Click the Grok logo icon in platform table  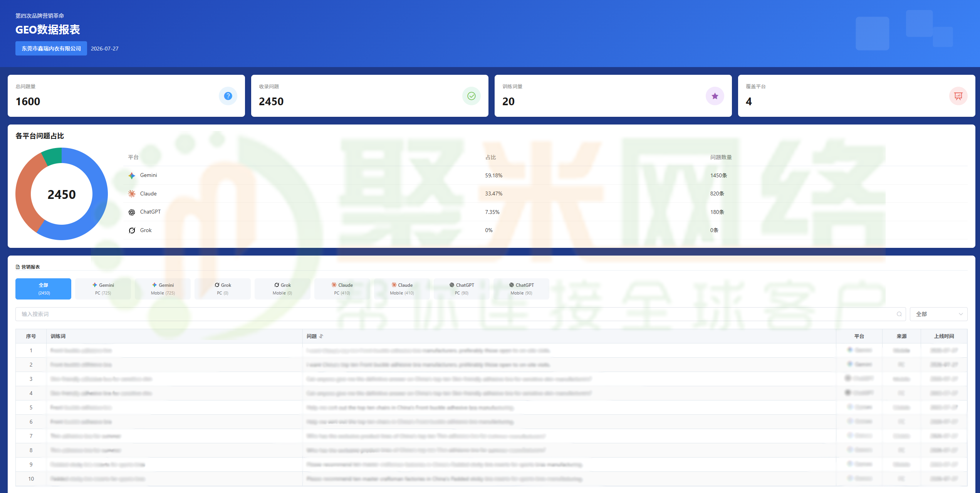pos(132,231)
